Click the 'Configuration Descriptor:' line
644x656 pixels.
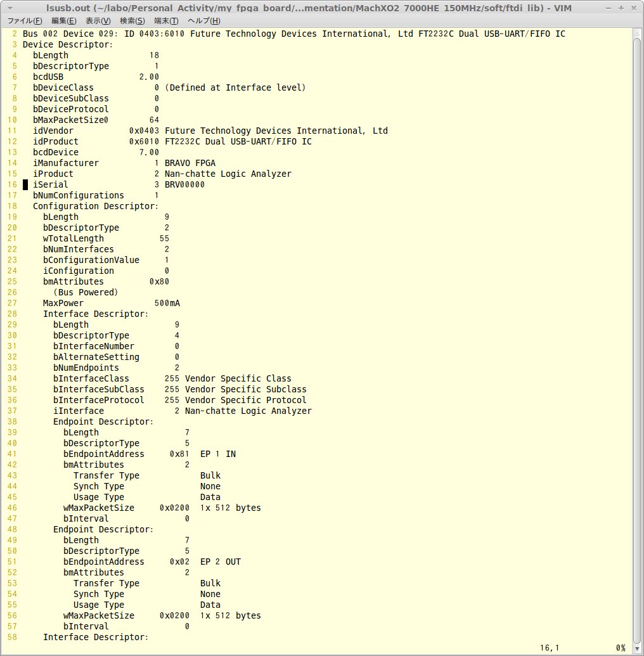(x=96, y=206)
